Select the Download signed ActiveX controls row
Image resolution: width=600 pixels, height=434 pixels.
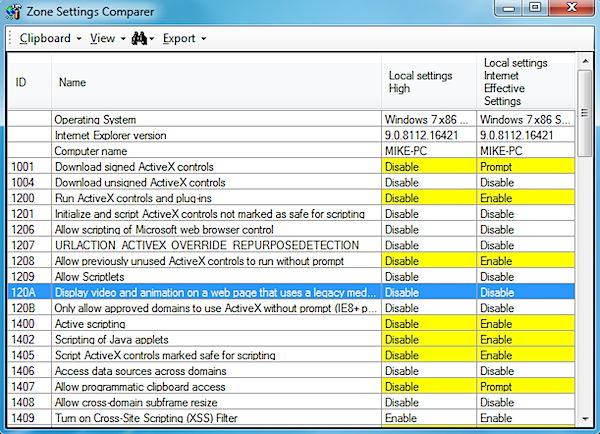tap(291, 166)
